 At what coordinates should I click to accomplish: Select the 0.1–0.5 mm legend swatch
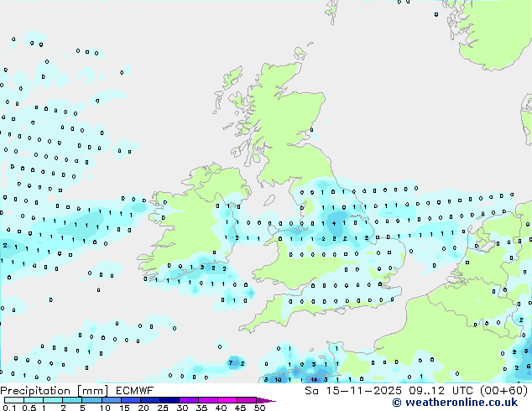pos(14,400)
